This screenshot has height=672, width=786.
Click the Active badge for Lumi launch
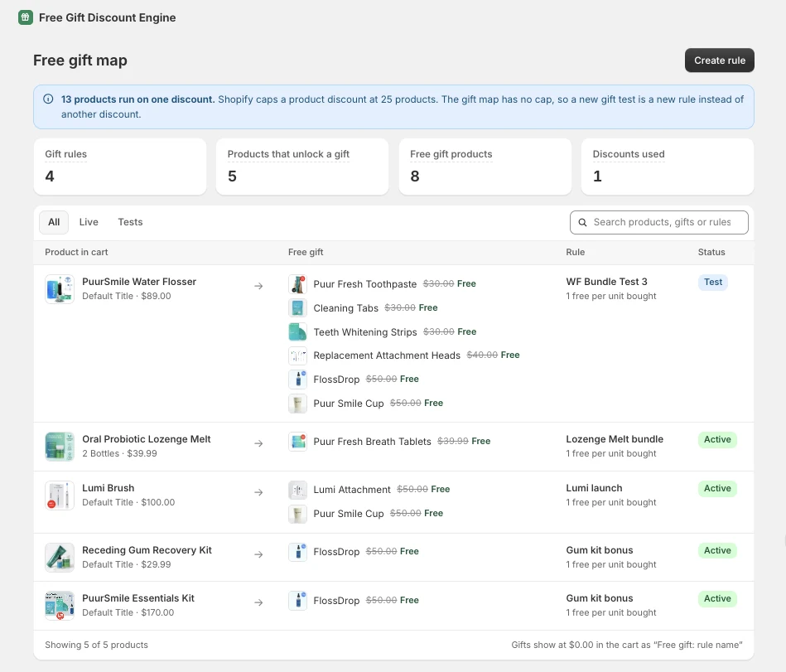pyautogui.click(x=717, y=488)
